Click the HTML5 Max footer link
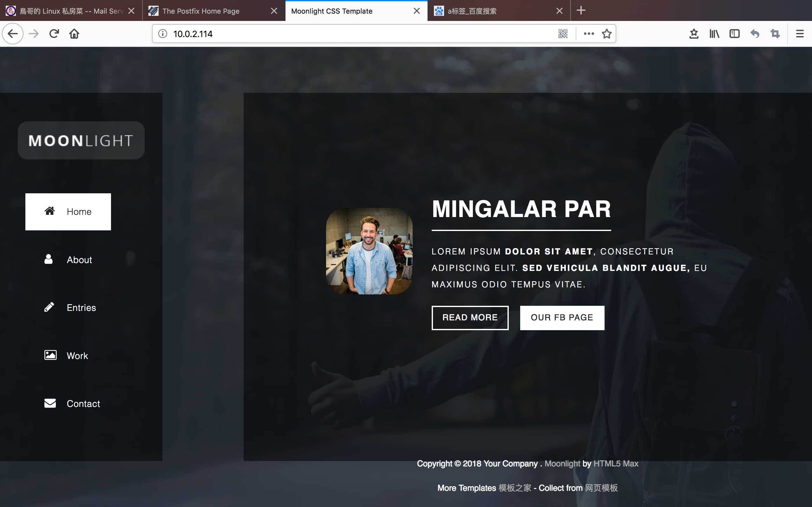 (x=615, y=463)
